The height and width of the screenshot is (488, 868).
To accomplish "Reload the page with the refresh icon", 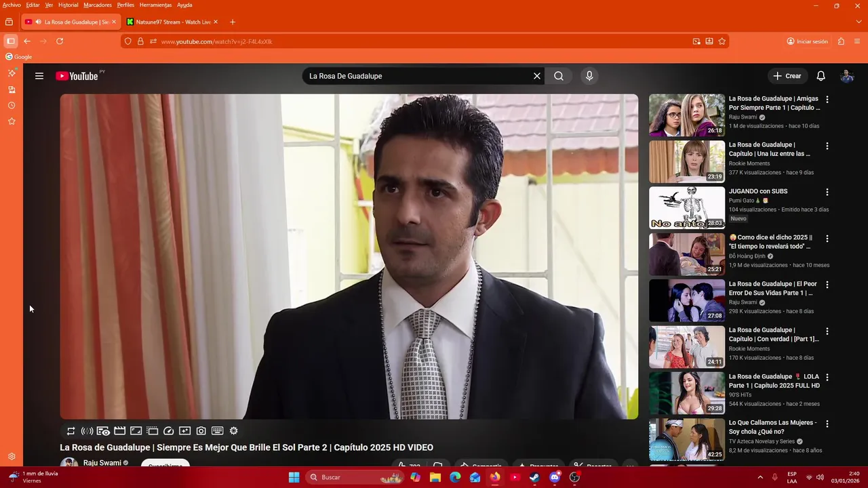I will click(x=60, y=41).
